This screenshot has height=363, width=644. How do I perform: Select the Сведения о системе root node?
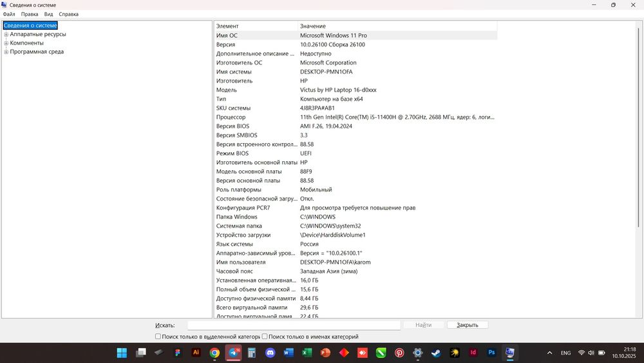pyautogui.click(x=30, y=26)
